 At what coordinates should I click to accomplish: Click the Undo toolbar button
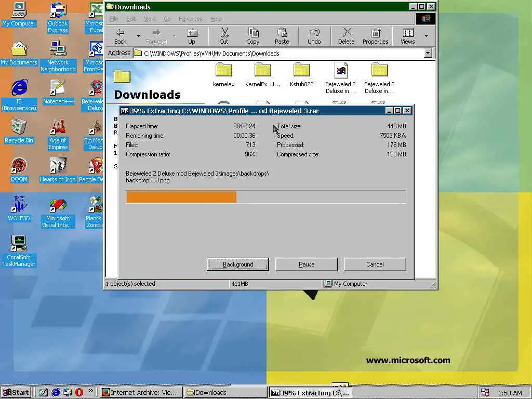click(314, 36)
